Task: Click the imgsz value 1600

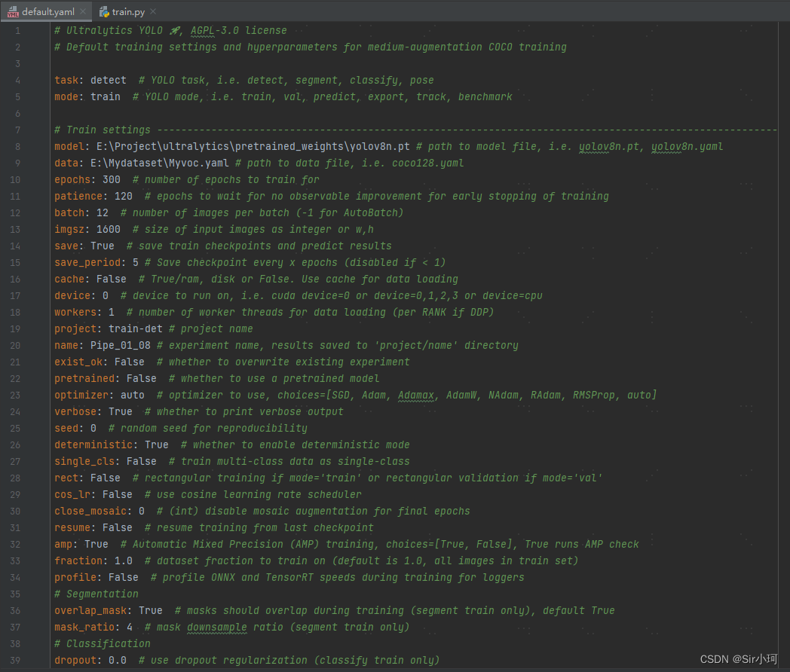Action: coord(109,230)
